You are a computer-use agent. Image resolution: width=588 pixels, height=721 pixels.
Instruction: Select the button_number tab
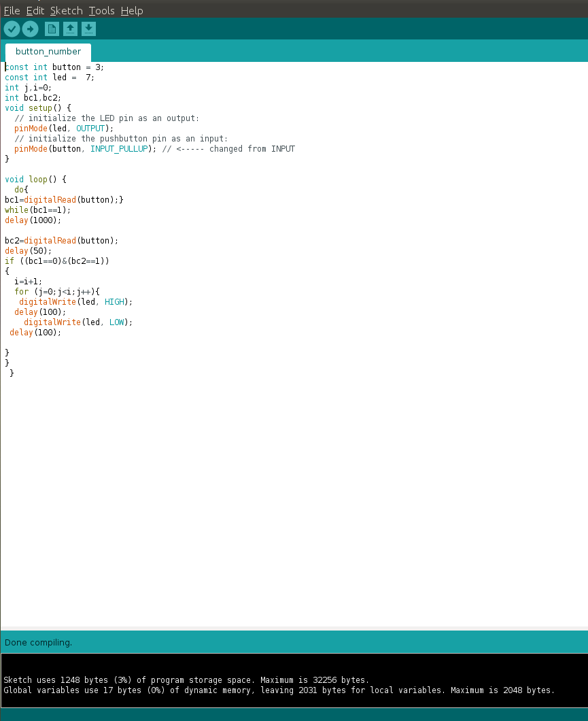coord(48,52)
